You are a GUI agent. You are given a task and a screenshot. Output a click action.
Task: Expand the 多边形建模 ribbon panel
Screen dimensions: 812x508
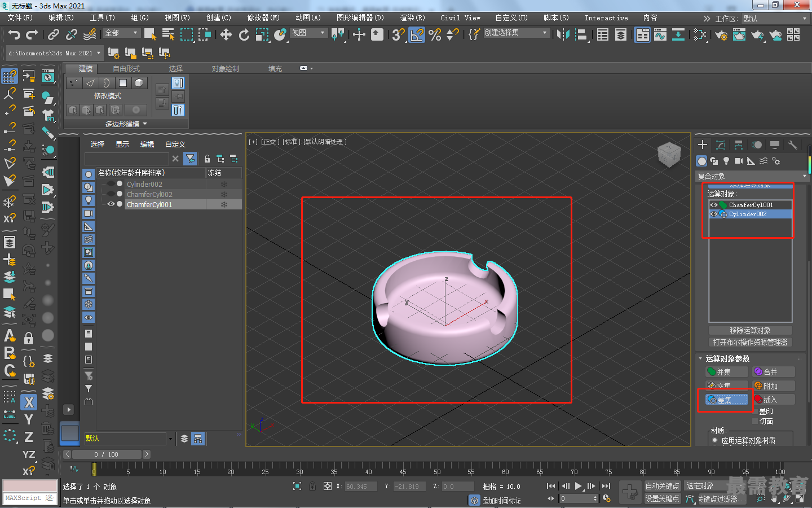[x=126, y=124]
